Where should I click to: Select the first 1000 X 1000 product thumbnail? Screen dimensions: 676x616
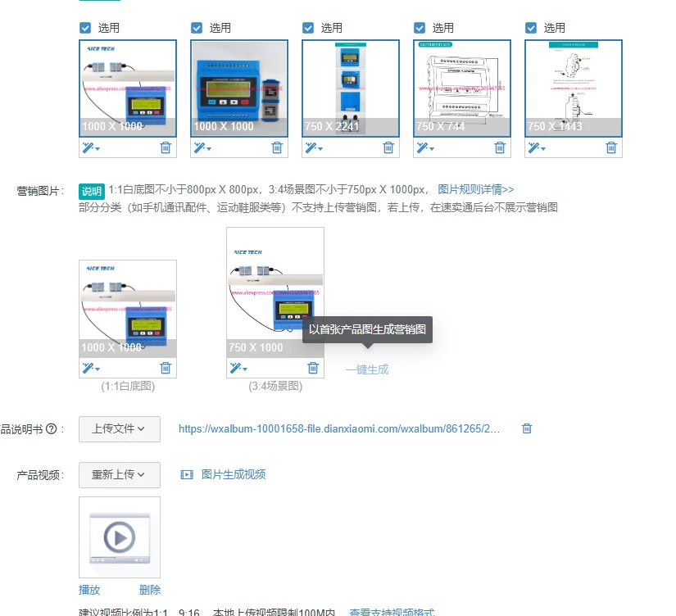[128, 88]
